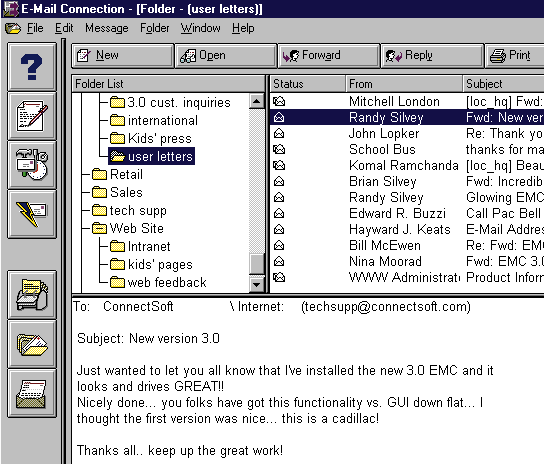Click the lightning bolt send mail icon
544x464 pixels.
[32, 214]
